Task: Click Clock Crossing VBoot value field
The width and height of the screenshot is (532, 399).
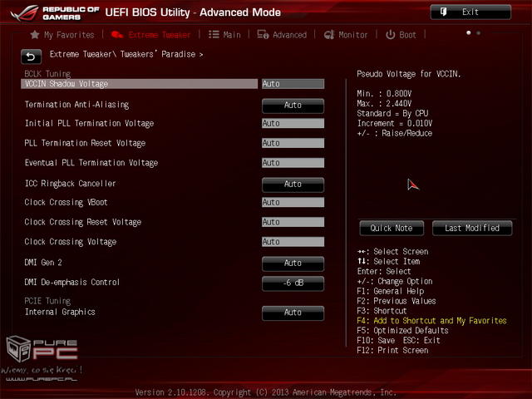Action: [293, 202]
